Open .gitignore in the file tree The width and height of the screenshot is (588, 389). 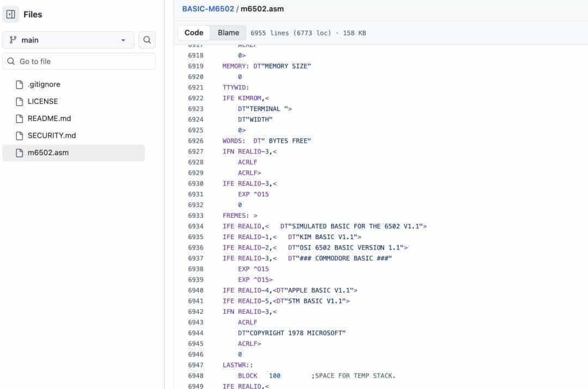pos(44,84)
